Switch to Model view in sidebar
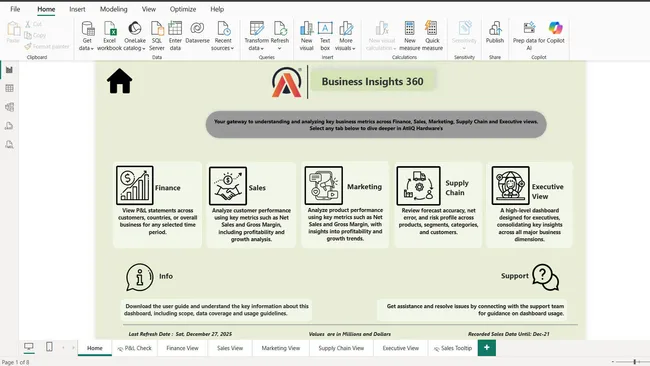Screen dimensions: 650x366 pyautogui.click(x=9, y=107)
